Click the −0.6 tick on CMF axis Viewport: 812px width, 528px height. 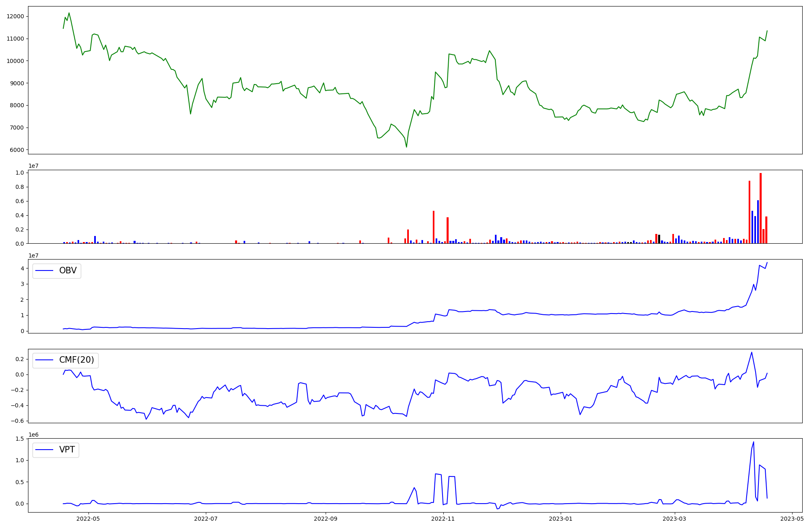click(17, 421)
